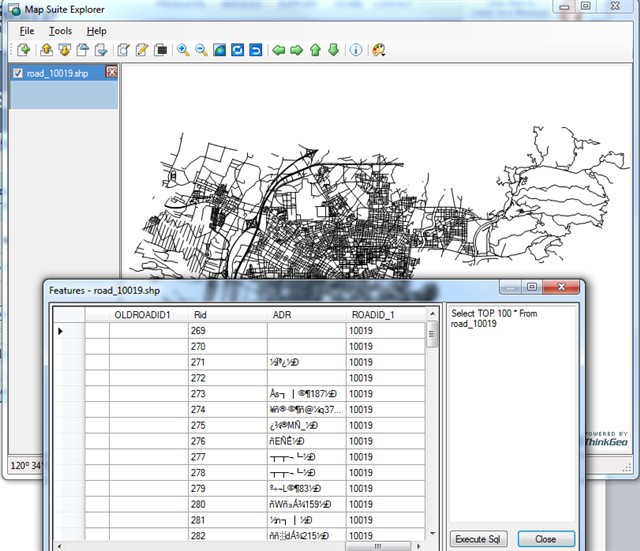
Task: Click ADR cell in row 274
Action: 307,410
